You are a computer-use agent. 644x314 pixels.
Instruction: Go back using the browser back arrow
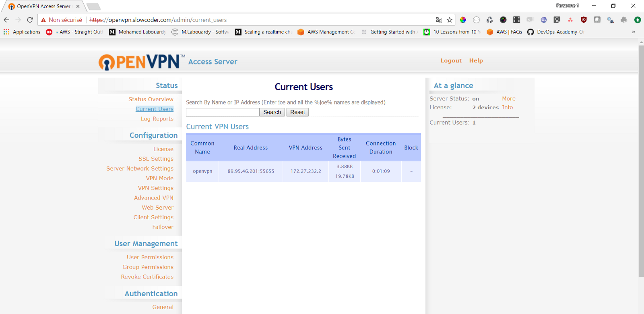[x=6, y=20]
